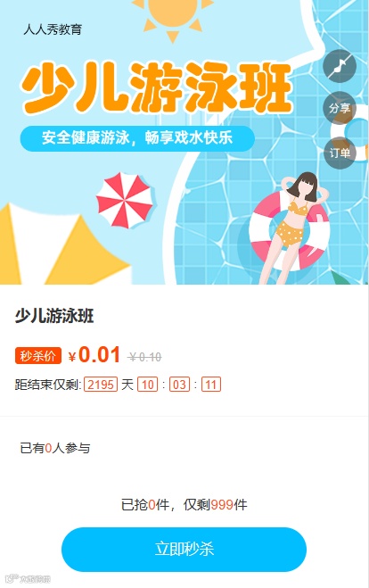Click the 已有0人参与 participants text
The image size is (369, 588).
55,448
